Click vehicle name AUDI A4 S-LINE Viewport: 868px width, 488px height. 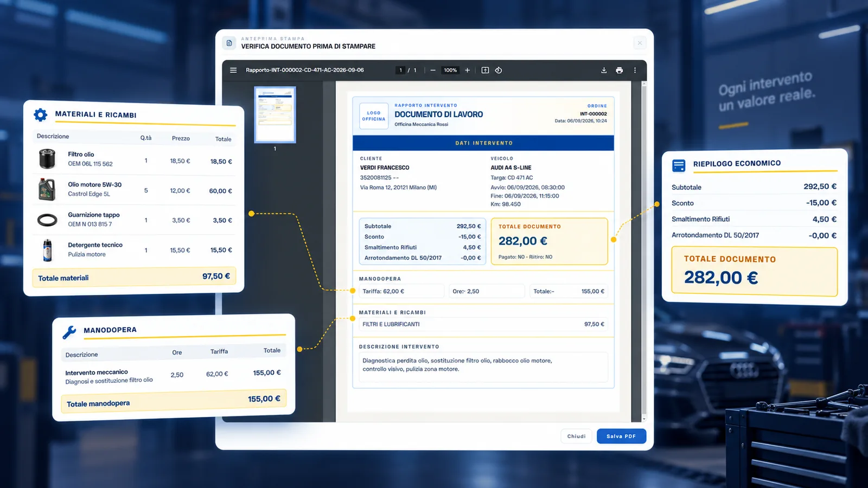[511, 168]
